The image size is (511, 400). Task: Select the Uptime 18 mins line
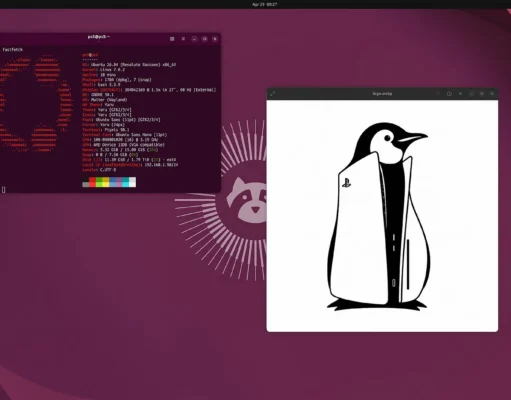[99, 75]
